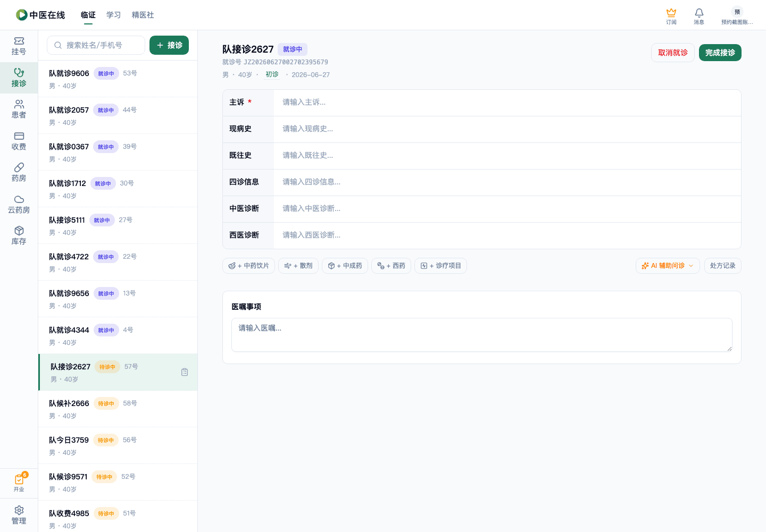Open the 管理 settings gear item

click(19, 515)
